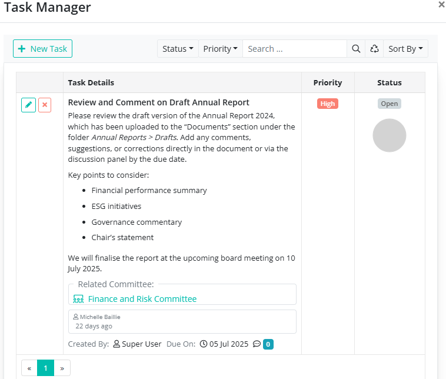Click the clock icon by due date
Screen dimensions: 446x379
click(x=203, y=344)
